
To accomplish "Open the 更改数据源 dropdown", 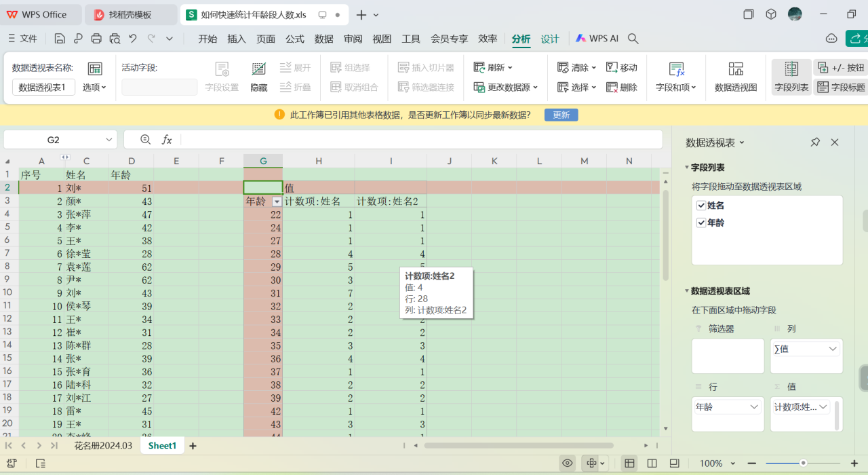I will [x=506, y=88].
